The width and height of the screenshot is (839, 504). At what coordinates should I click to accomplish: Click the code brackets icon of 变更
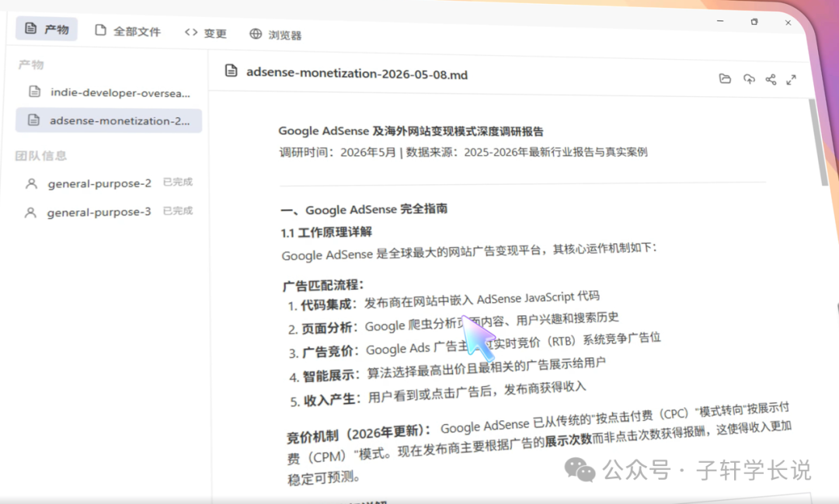[x=191, y=32]
